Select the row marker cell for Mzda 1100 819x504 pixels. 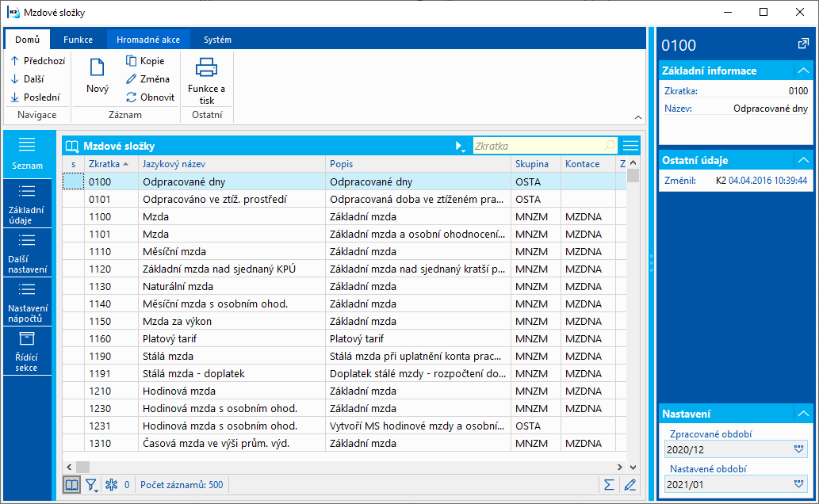(73, 216)
